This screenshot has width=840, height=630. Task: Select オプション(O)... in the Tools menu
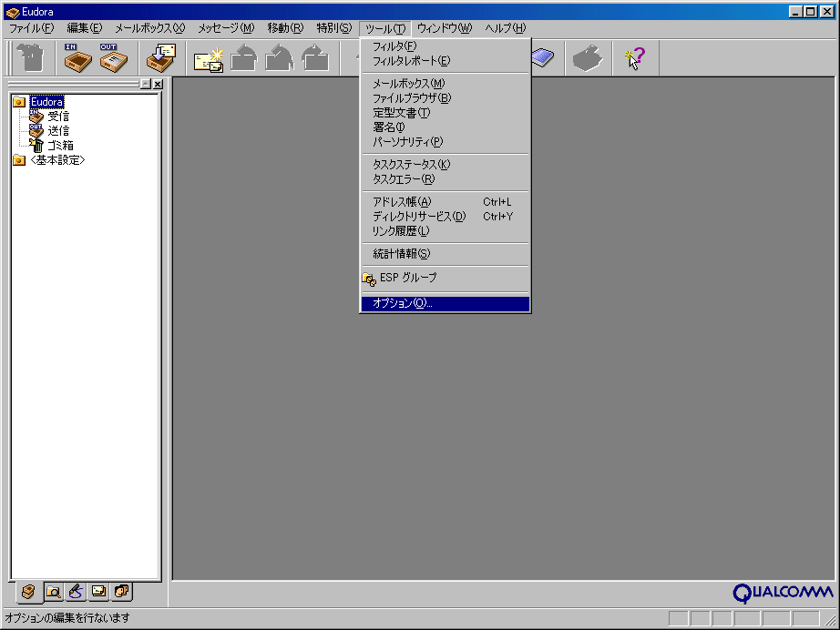(446, 303)
